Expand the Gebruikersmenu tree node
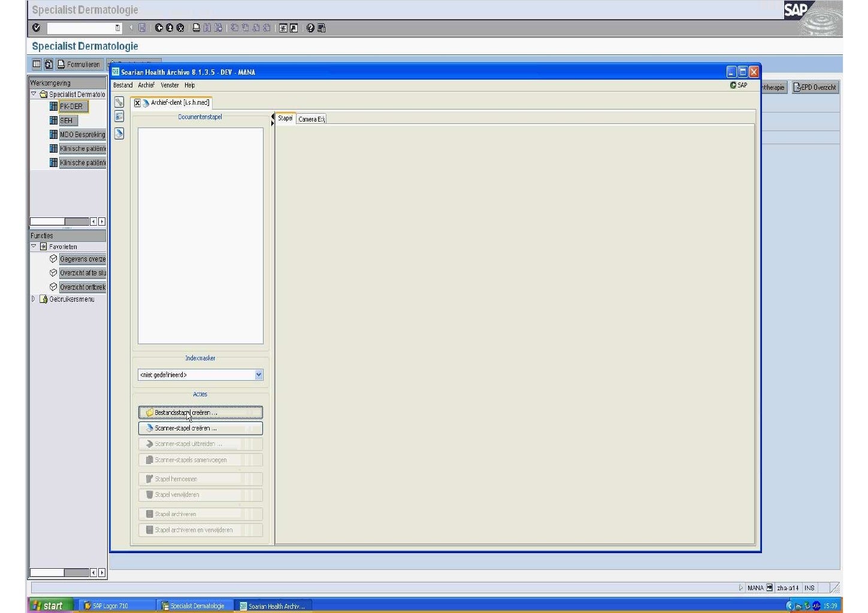 tap(34, 299)
